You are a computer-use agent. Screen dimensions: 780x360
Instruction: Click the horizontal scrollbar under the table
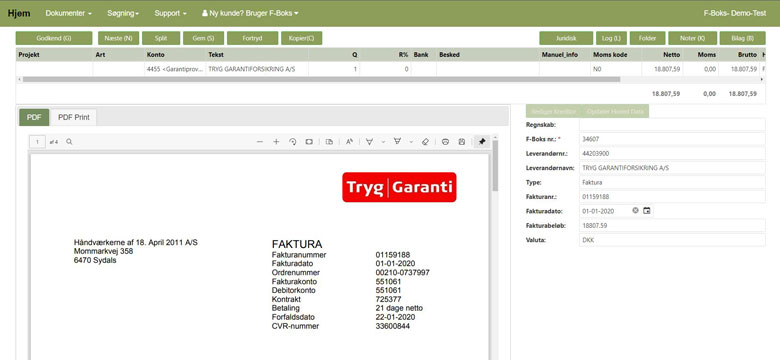[x=321, y=79]
